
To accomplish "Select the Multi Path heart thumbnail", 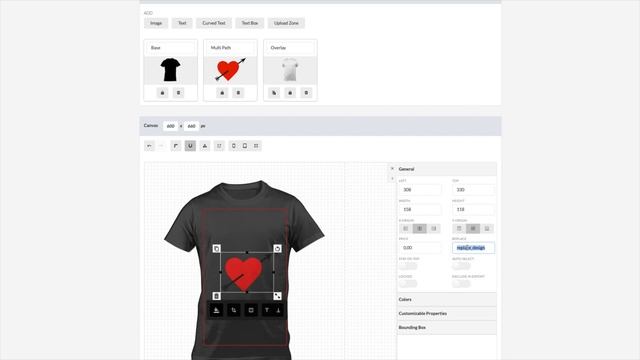I will [230, 70].
